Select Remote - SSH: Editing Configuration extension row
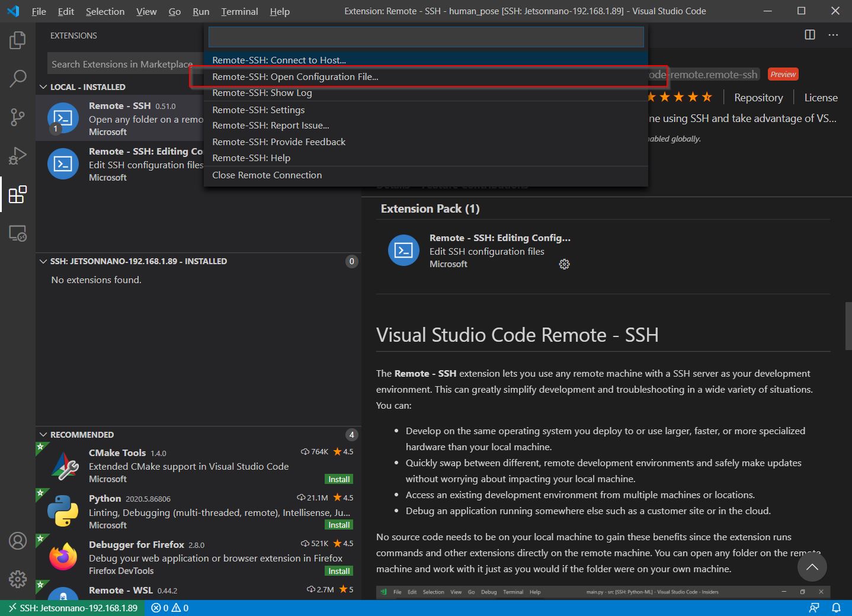The width and height of the screenshot is (852, 616). (x=120, y=164)
